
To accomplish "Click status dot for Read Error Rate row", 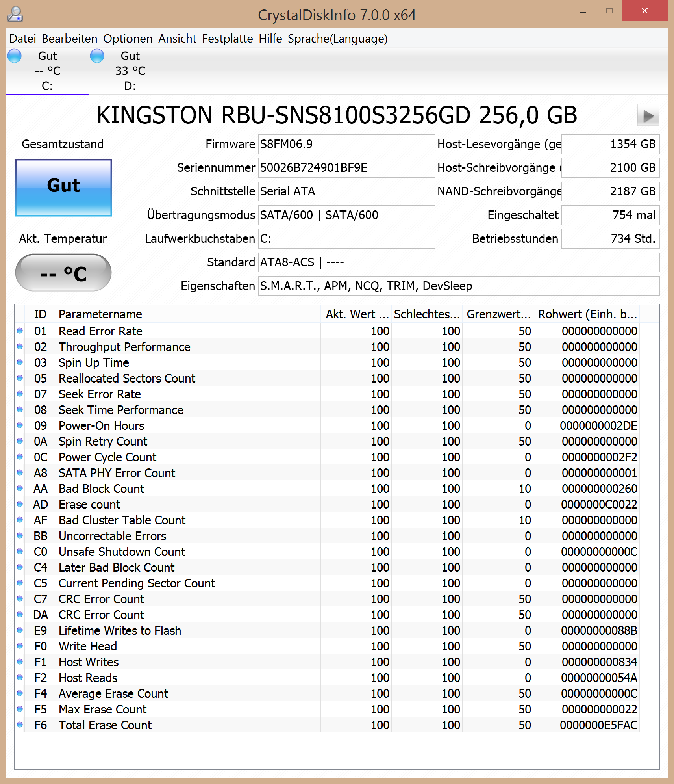I will click(20, 331).
